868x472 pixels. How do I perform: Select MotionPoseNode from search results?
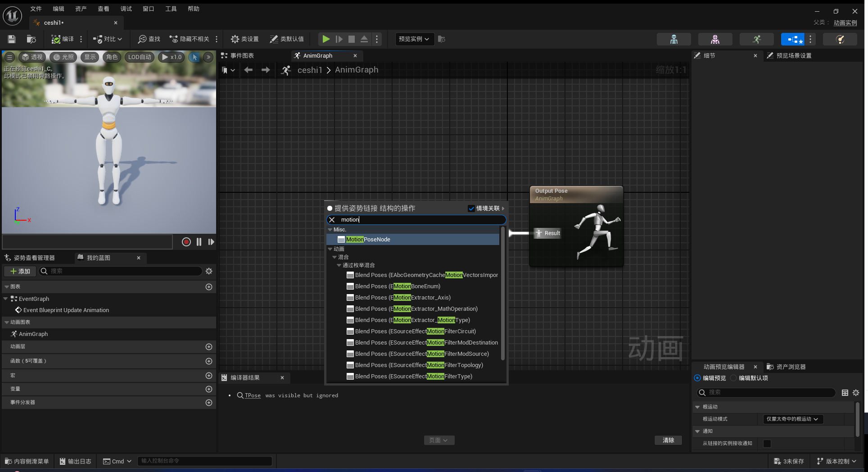[368, 240]
